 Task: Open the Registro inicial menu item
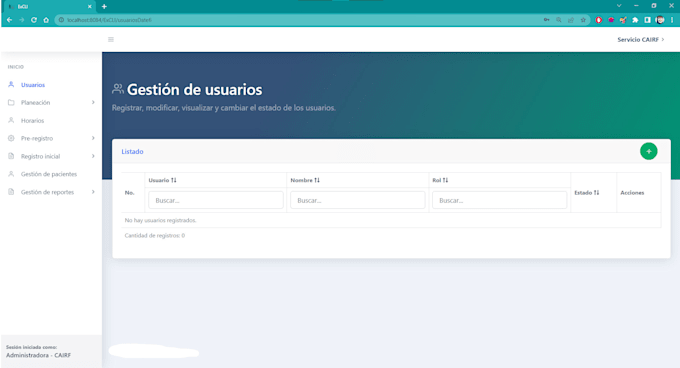coord(40,156)
